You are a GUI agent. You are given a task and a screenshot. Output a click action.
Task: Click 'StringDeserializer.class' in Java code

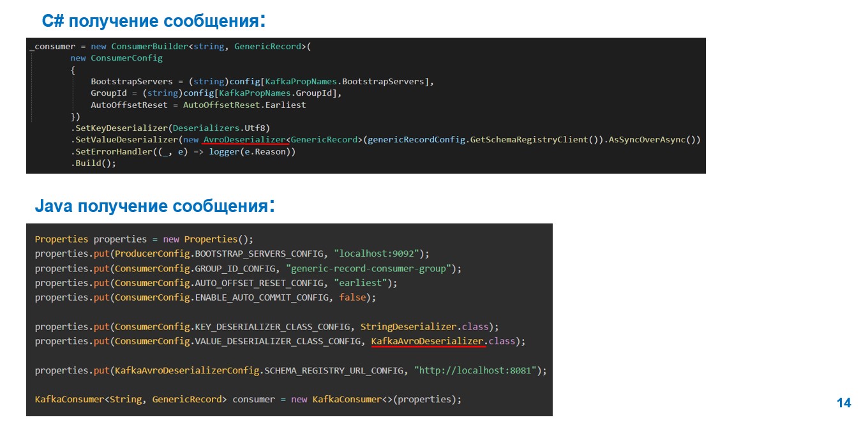tap(424, 327)
